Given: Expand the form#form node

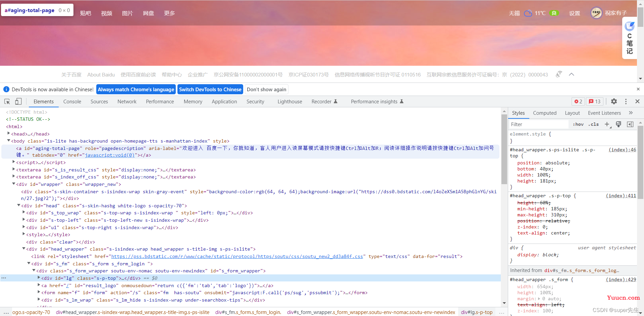Looking at the screenshot, I should [x=39, y=292].
